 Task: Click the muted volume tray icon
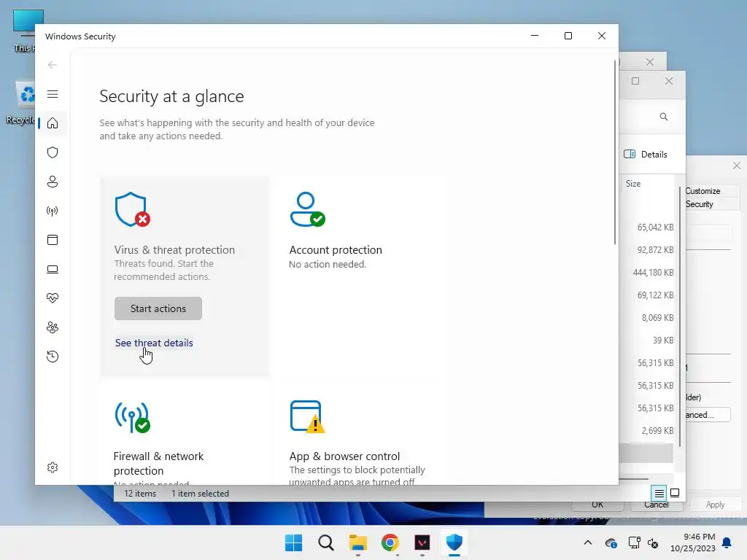click(653, 542)
